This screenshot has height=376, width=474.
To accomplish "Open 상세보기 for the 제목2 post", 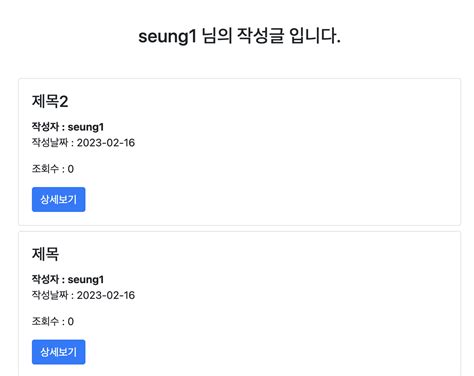I will (x=59, y=199).
